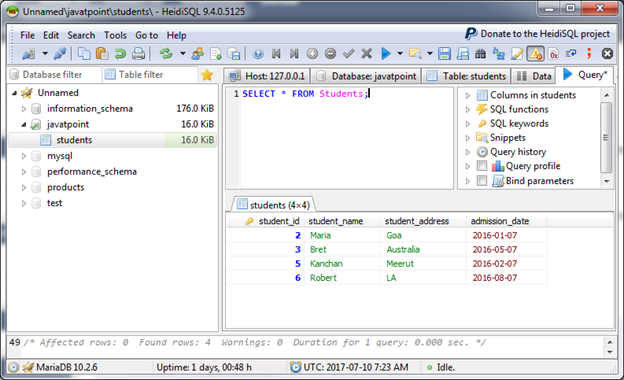
Task: Go to last row icon
Action: click(x=294, y=53)
